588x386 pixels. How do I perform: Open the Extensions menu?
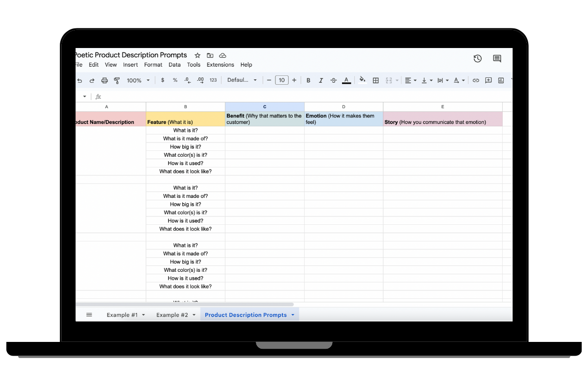220,65
